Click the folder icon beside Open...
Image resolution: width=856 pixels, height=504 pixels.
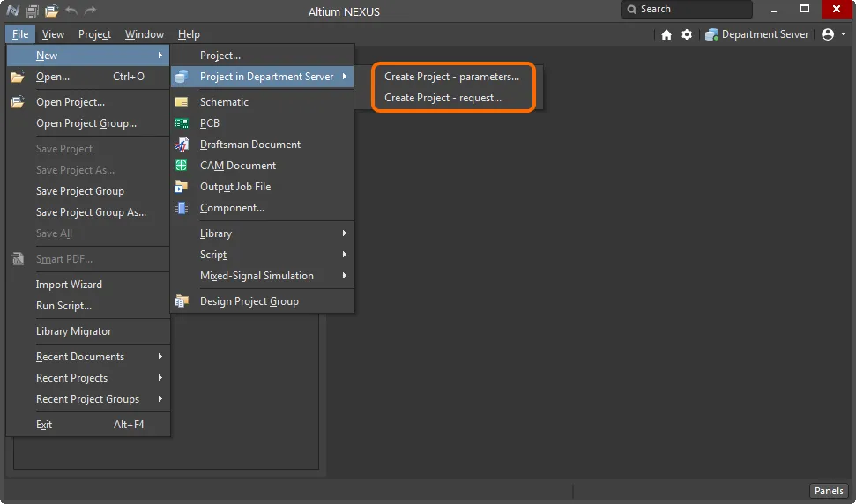[x=18, y=77]
